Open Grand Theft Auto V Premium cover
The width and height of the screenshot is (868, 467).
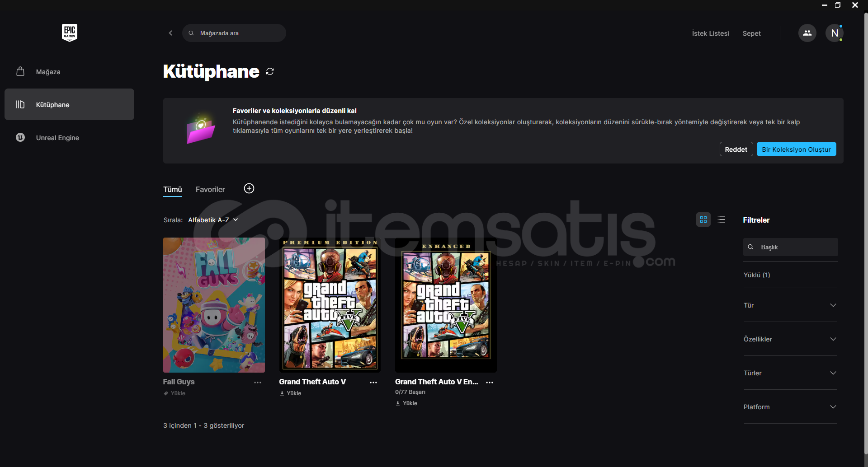[x=330, y=305]
